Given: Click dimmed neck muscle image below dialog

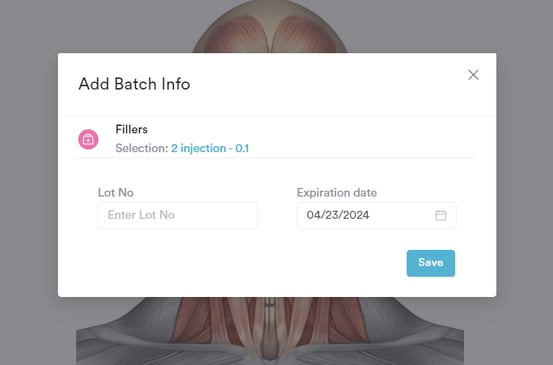Looking at the screenshot, I should click(270, 331).
